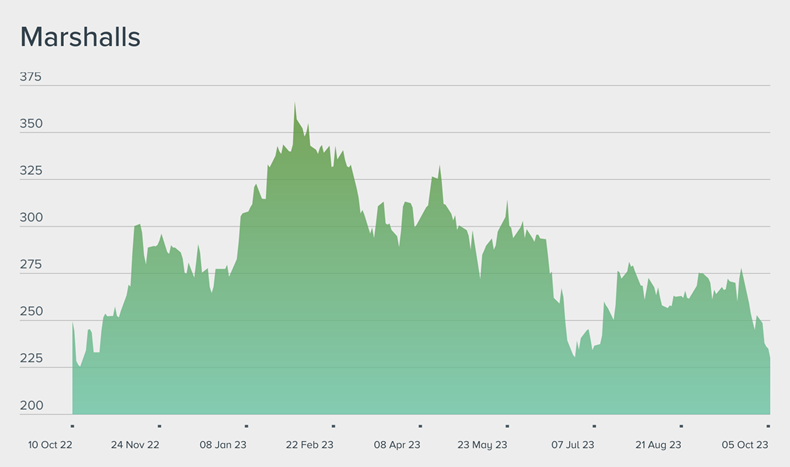
Task: Click the 250 y-axis value label
Action: point(31,312)
